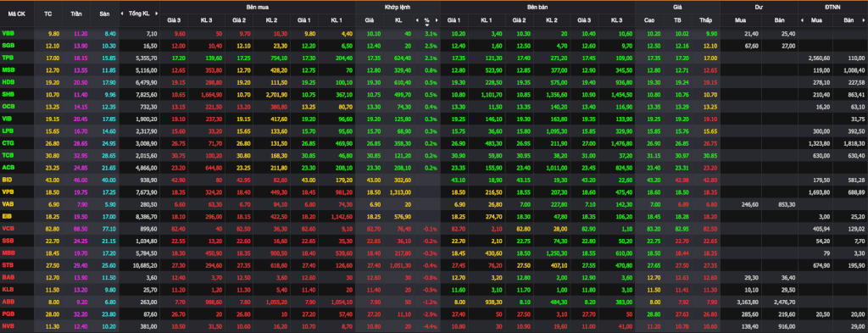
Task: Click the left arrow beside Tổng KL
Action: [x=124, y=14]
